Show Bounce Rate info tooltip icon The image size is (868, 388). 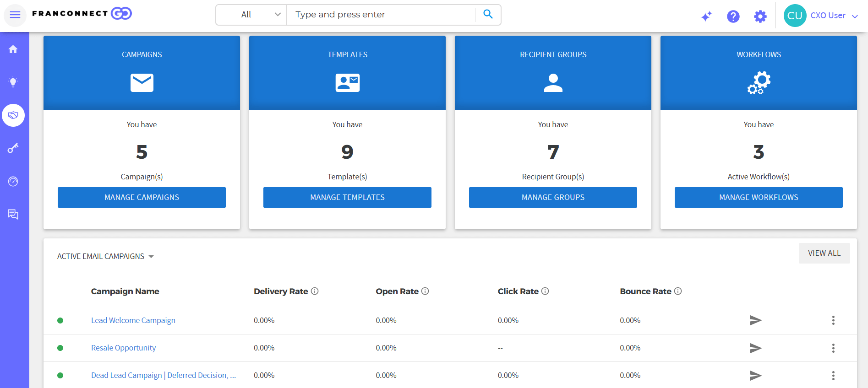click(x=678, y=291)
